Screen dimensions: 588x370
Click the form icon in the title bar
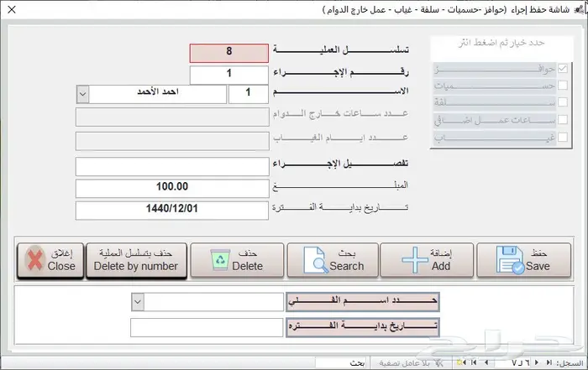(x=580, y=10)
